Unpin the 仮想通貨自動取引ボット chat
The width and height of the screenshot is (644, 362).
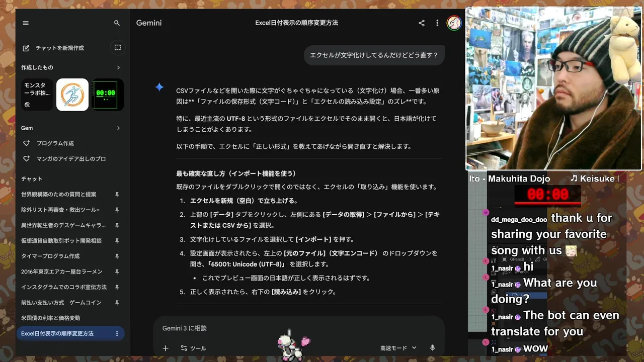tap(117, 241)
